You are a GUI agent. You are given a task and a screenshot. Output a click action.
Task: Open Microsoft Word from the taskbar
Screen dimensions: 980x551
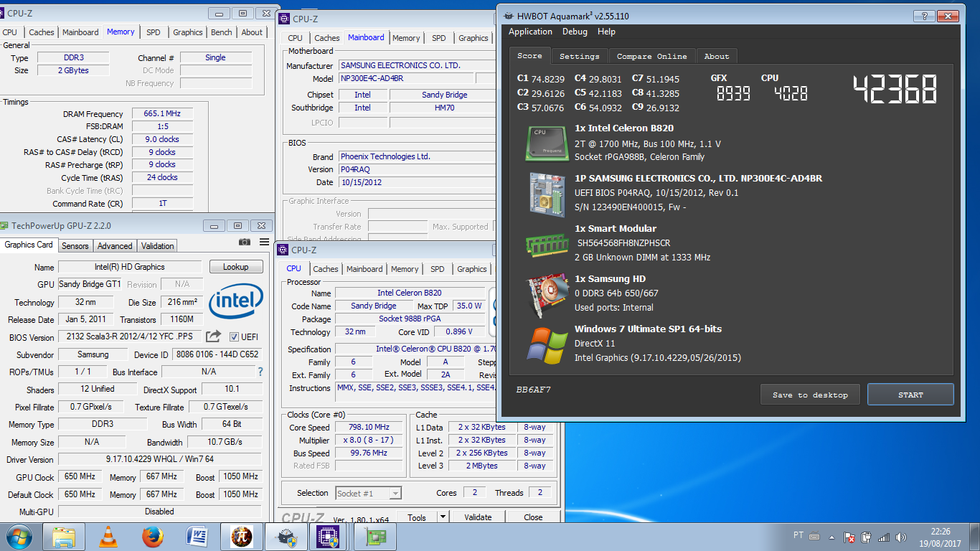coord(197,537)
